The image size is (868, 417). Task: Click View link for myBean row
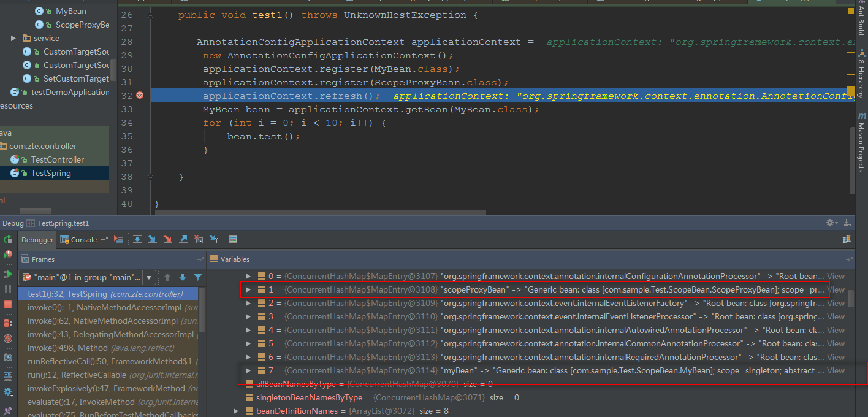(836, 371)
